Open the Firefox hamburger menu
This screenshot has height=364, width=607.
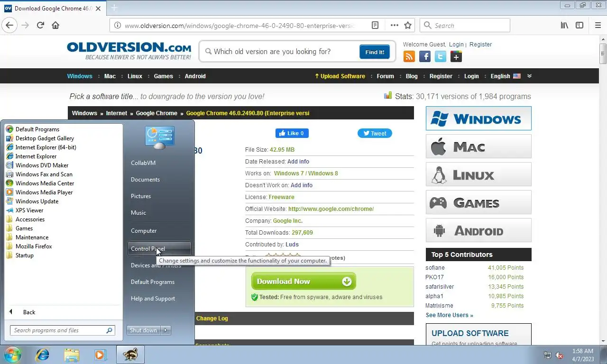tap(598, 26)
